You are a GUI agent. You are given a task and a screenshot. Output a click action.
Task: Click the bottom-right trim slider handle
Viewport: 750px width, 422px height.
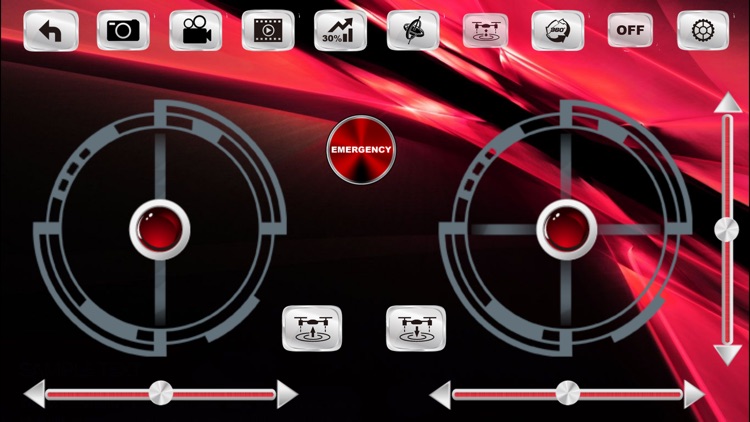click(567, 393)
